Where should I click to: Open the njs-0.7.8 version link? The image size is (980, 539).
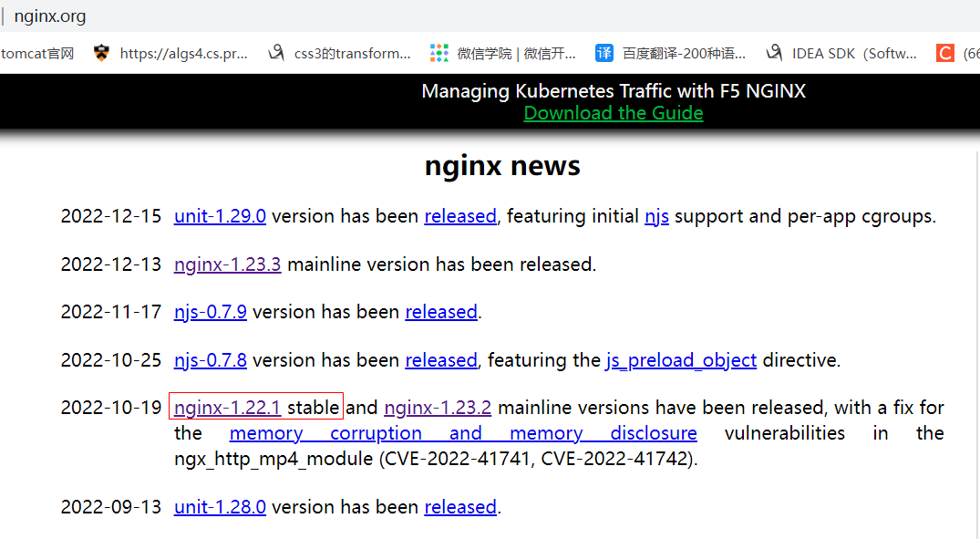point(210,359)
